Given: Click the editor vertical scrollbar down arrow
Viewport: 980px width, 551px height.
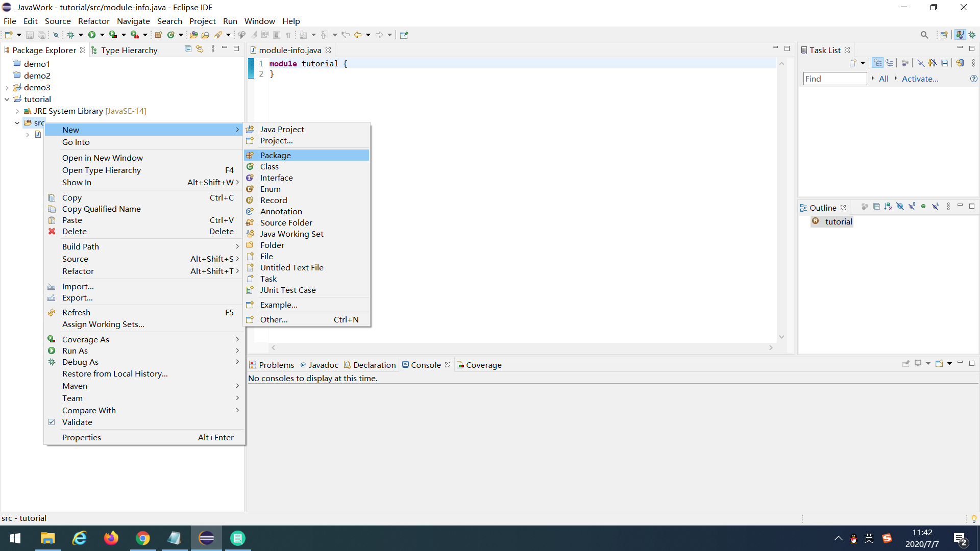Looking at the screenshot, I should 781,337.
